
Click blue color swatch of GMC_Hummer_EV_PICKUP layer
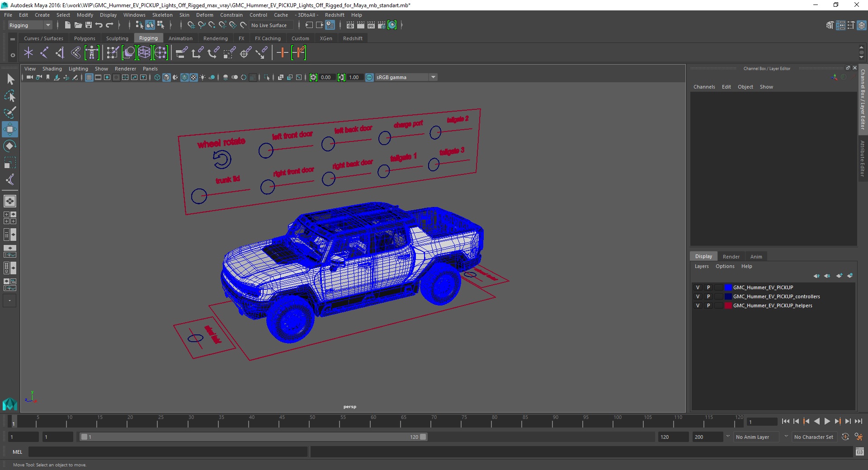(728, 287)
